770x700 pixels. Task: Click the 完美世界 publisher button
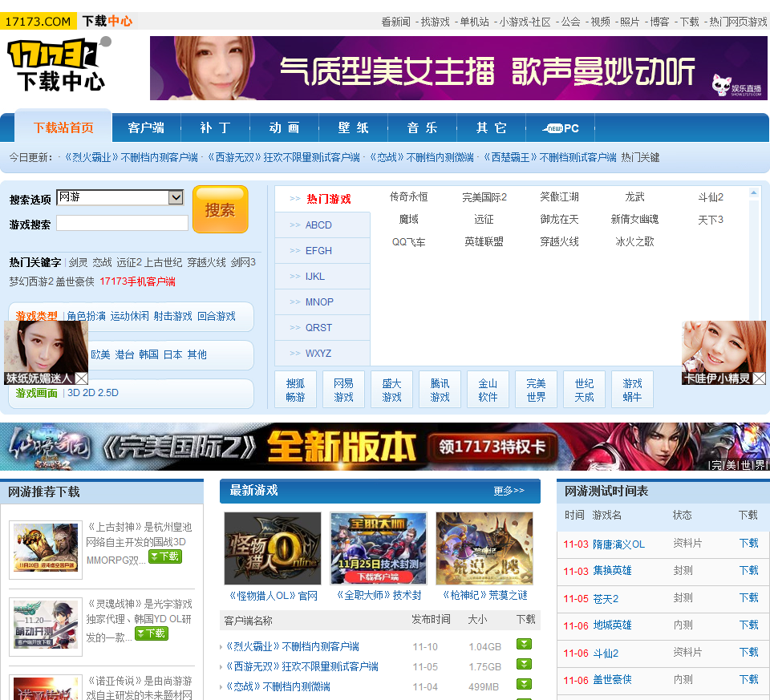point(537,390)
